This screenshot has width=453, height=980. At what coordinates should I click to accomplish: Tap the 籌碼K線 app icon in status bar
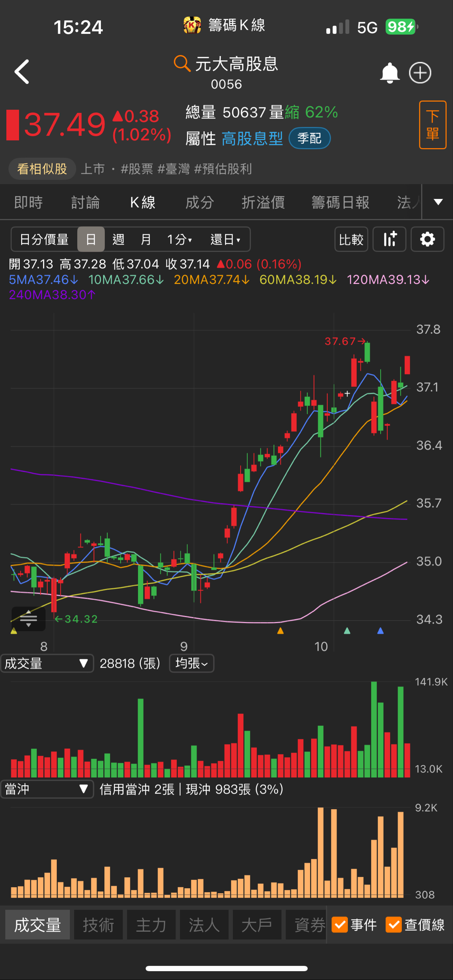point(192,26)
